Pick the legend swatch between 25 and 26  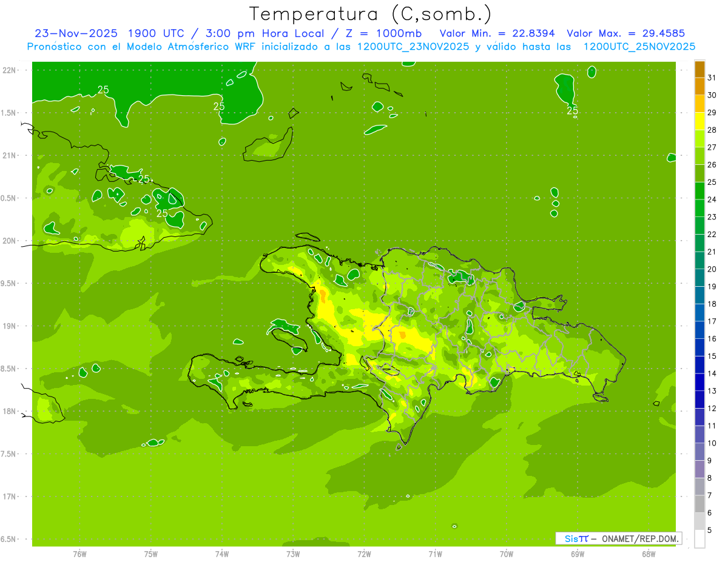click(699, 173)
